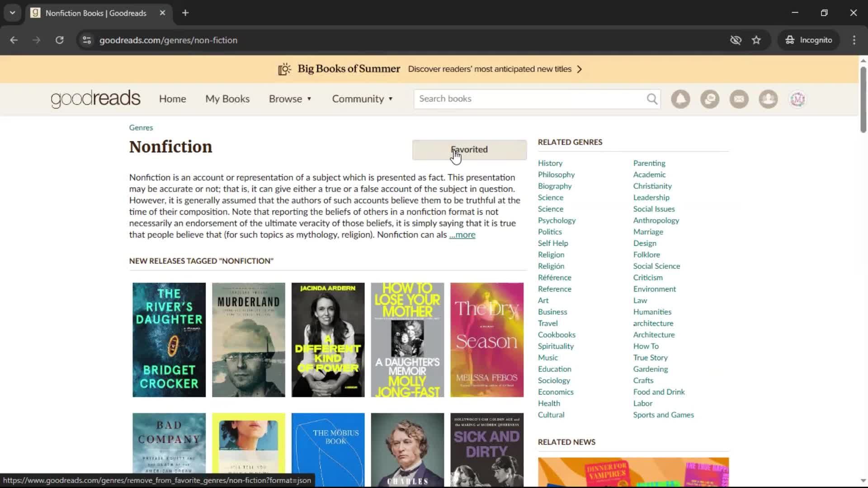Open the profile avatar menu
Image resolution: width=868 pixels, height=488 pixels.
click(x=797, y=99)
